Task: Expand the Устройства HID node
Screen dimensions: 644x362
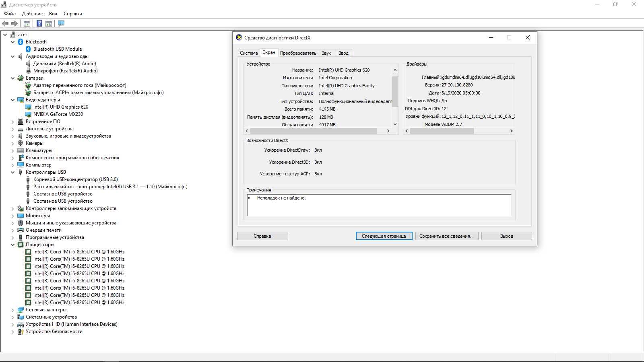Action: coord(13,324)
